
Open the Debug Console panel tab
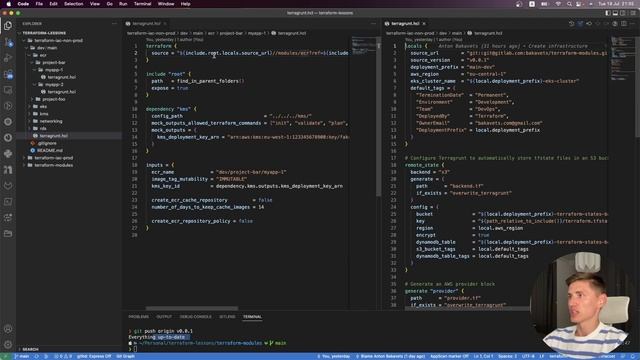point(196,317)
